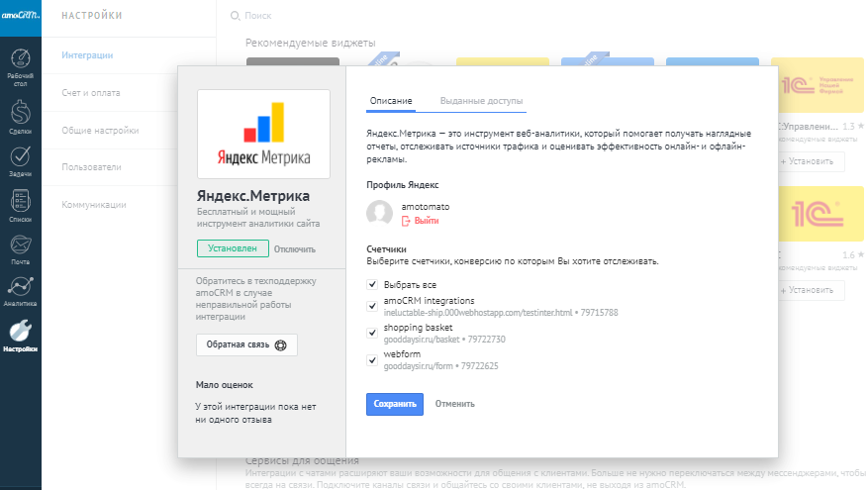
Task: Open Интеграции settings menu item
Action: [87, 54]
